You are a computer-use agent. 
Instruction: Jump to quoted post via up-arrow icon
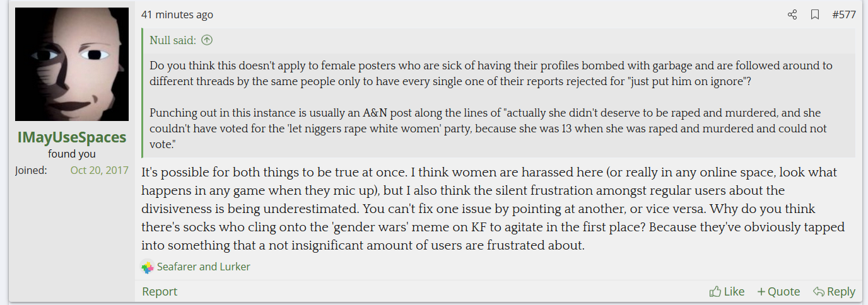(x=206, y=40)
